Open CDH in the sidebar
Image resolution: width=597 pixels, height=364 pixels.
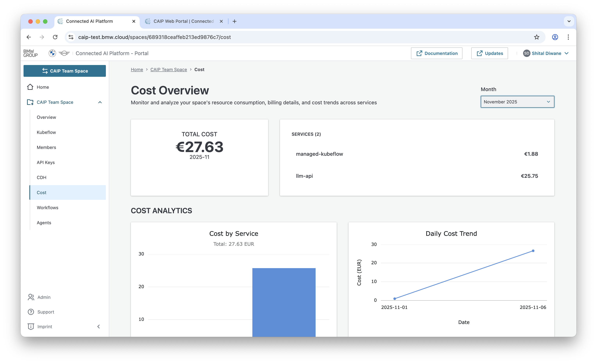coord(41,177)
